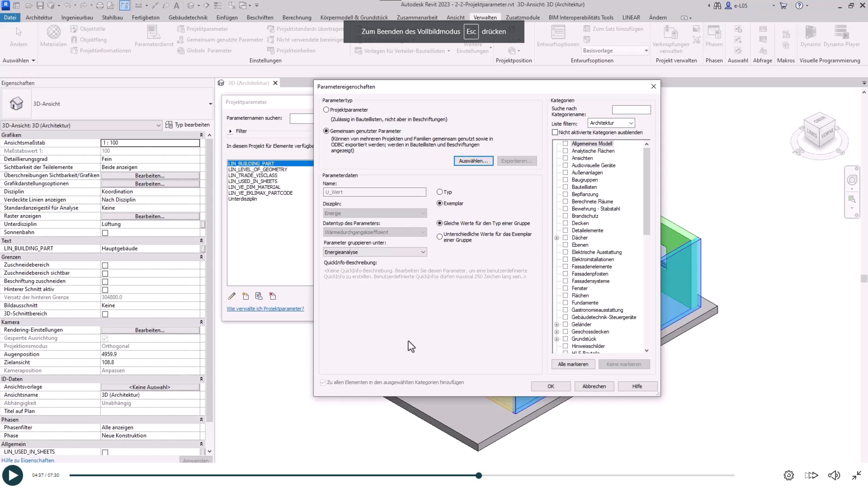The width and height of the screenshot is (868, 488).
Task: Click the video progress slider handle
Action: [x=479, y=475]
